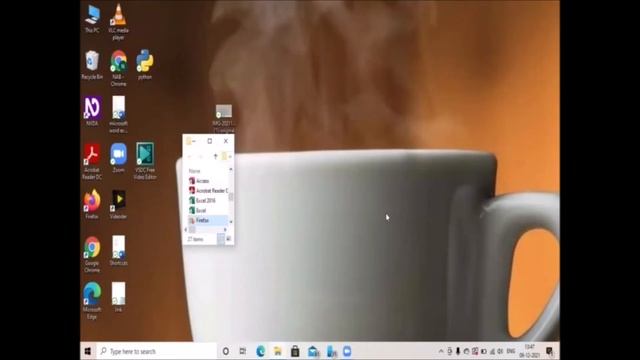Select the Acrobat Reader DC desktop icon
The width and height of the screenshot is (640, 360).
click(x=92, y=162)
